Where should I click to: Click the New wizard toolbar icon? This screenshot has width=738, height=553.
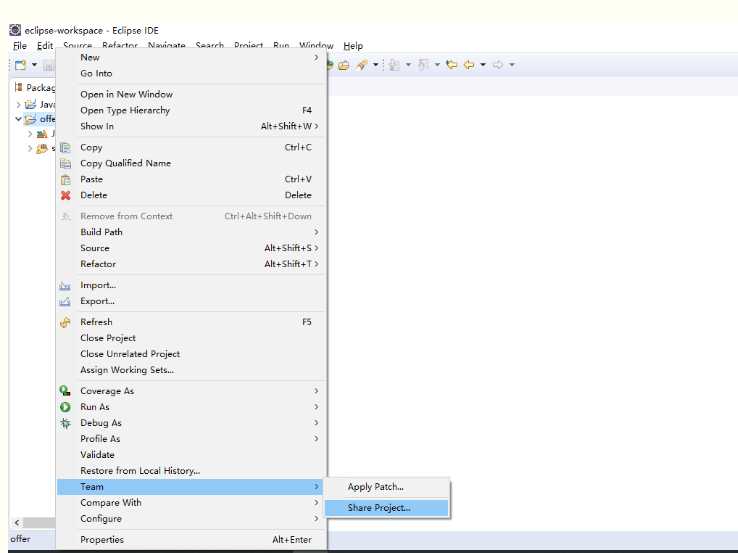[20, 65]
